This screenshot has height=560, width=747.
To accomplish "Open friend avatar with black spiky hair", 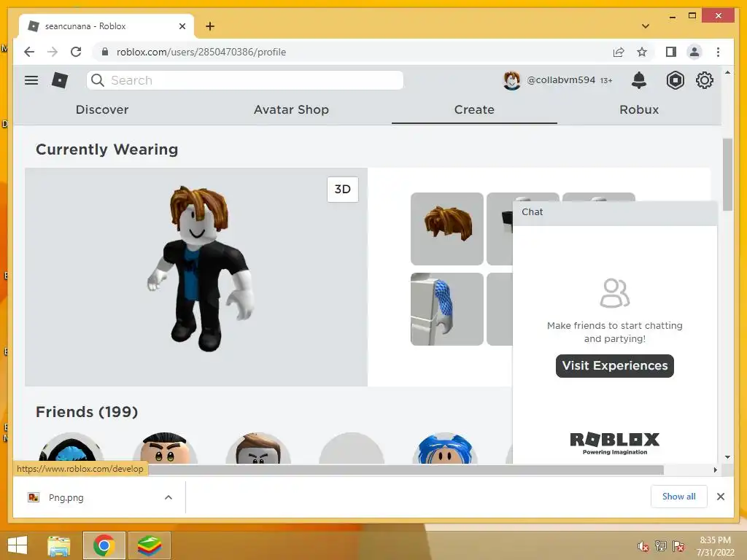I will pyautogui.click(x=165, y=448).
